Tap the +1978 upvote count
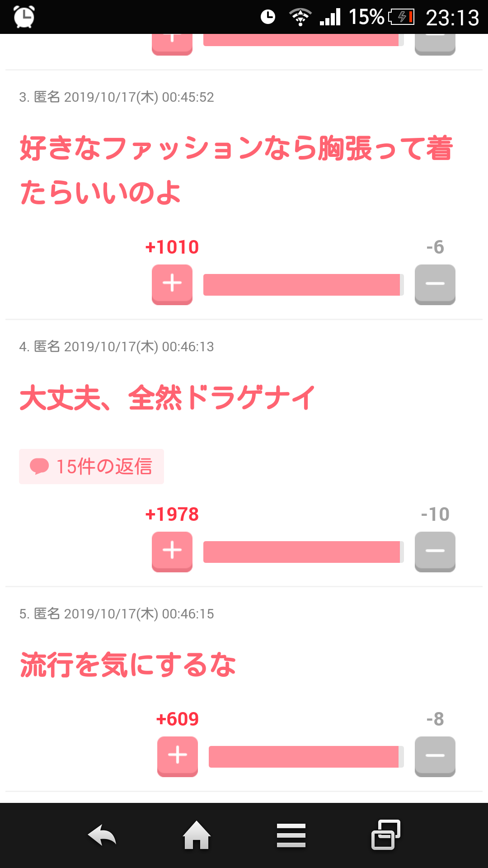 tap(172, 514)
